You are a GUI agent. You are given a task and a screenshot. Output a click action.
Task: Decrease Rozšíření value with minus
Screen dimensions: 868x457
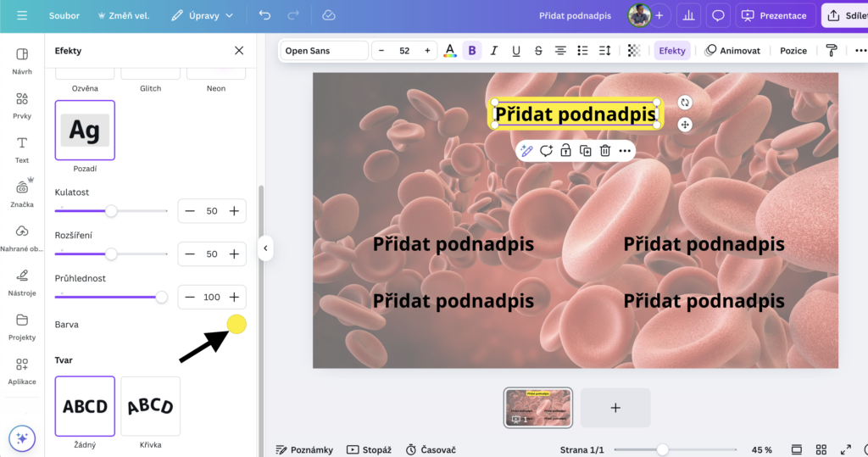[190, 254]
